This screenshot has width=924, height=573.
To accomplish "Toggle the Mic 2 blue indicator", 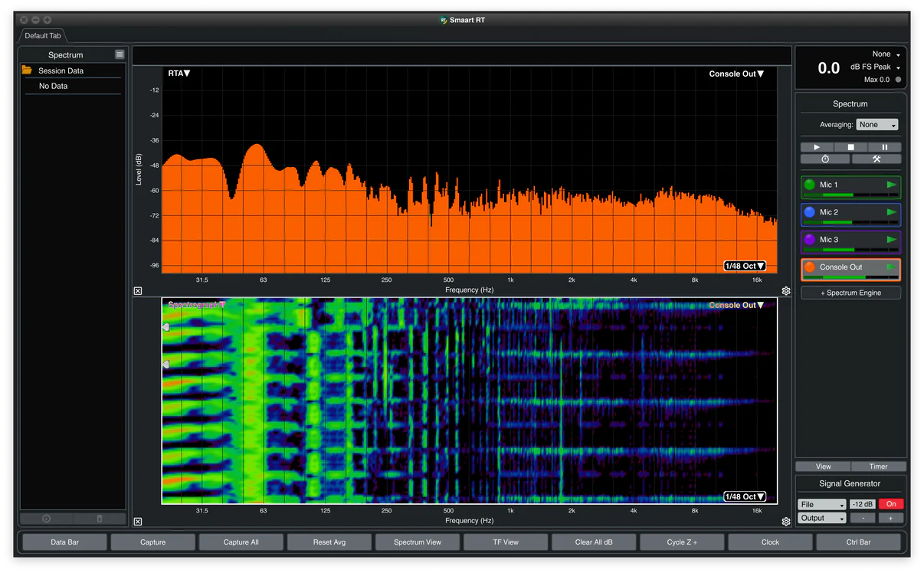I will pos(810,212).
